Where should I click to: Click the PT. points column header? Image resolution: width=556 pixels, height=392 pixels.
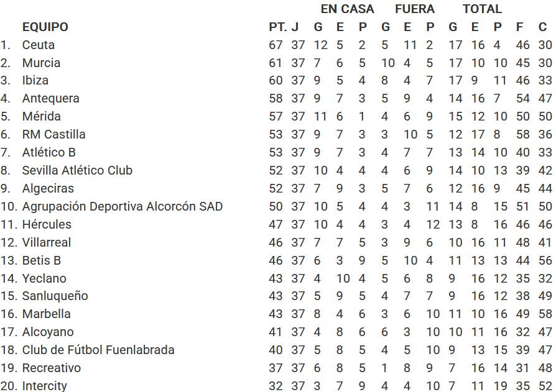[277, 27]
